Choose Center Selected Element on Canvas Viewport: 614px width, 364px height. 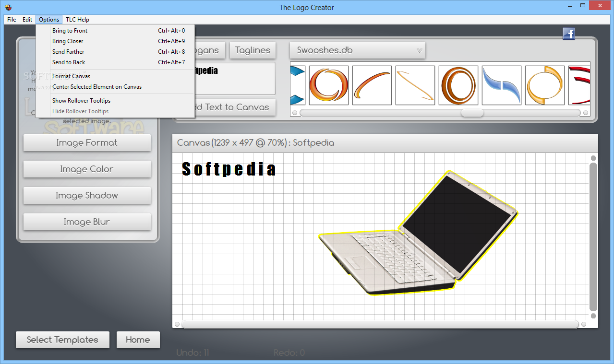(115, 87)
